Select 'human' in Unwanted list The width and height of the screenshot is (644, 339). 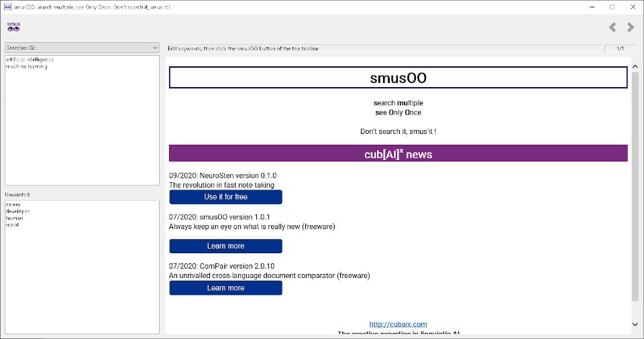(x=14, y=218)
